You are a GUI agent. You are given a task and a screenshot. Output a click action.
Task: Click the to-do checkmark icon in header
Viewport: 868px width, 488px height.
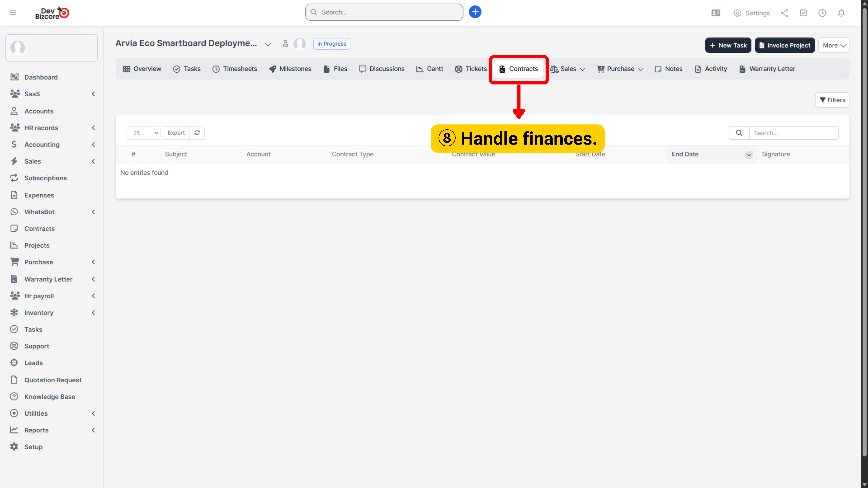point(803,13)
